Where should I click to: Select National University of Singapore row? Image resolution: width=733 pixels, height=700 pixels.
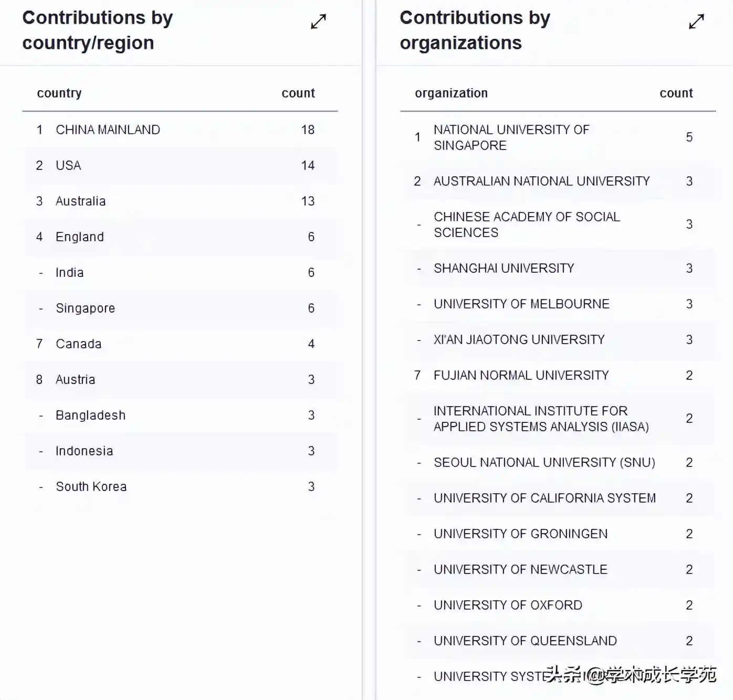(x=558, y=137)
